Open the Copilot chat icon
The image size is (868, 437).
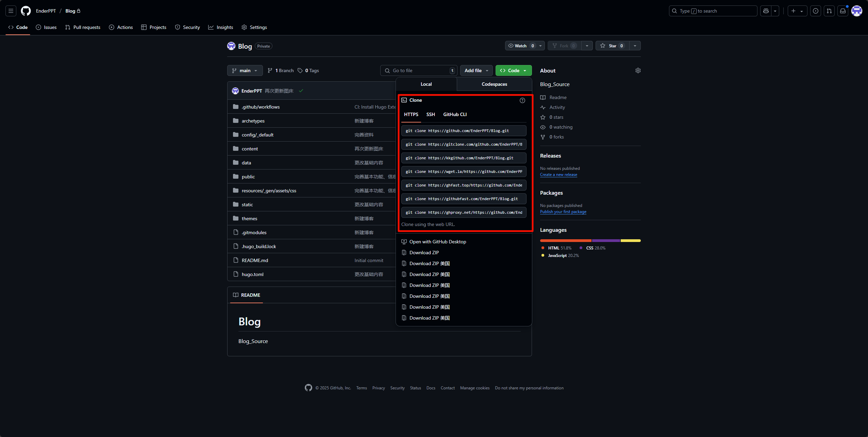click(766, 11)
